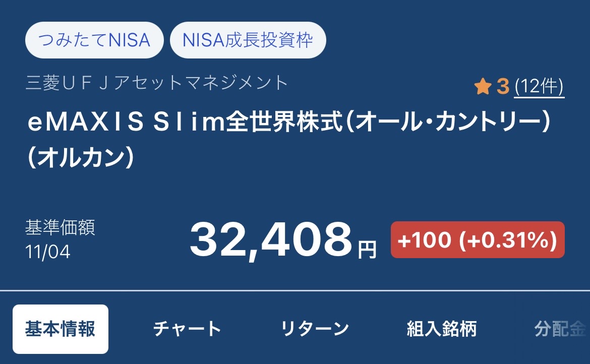Click the 32,408 price figure
Viewport: 590px width, 364px height.
tap(270, 240)
